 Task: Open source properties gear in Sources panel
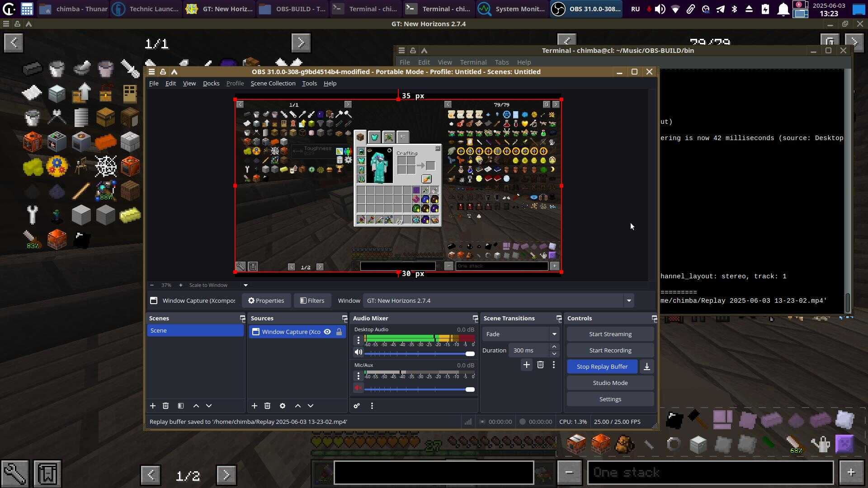(x=283, y=406)
